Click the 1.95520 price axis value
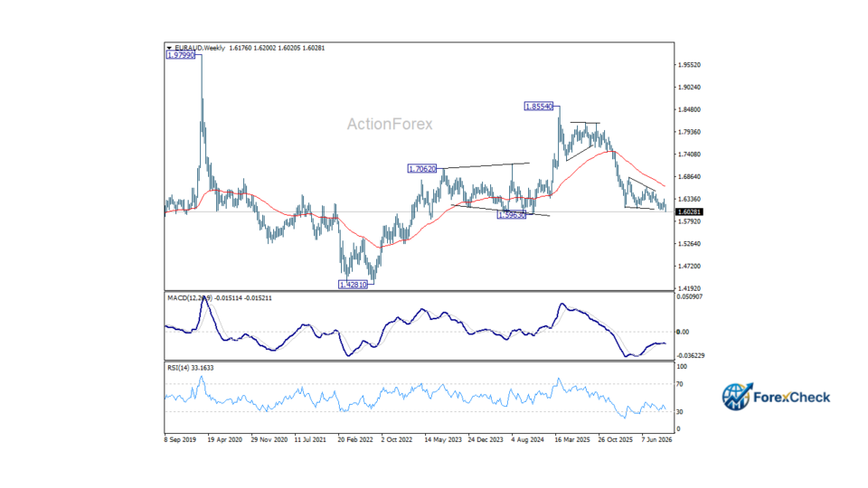Image resolution: width=868 pixels, height=488 pixels. [689, 65]
